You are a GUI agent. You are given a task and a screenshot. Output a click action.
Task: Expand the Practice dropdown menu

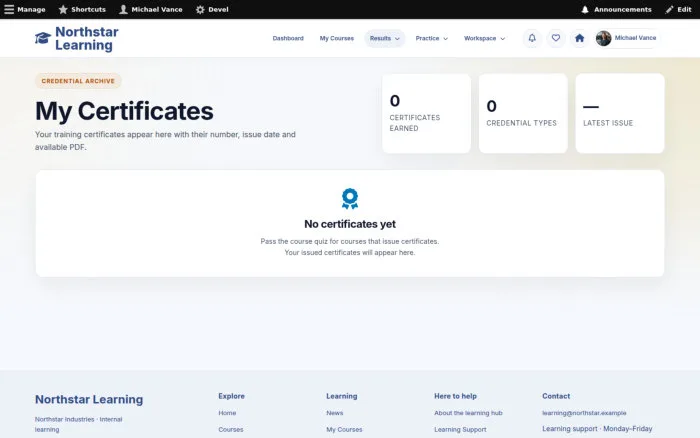431,38
